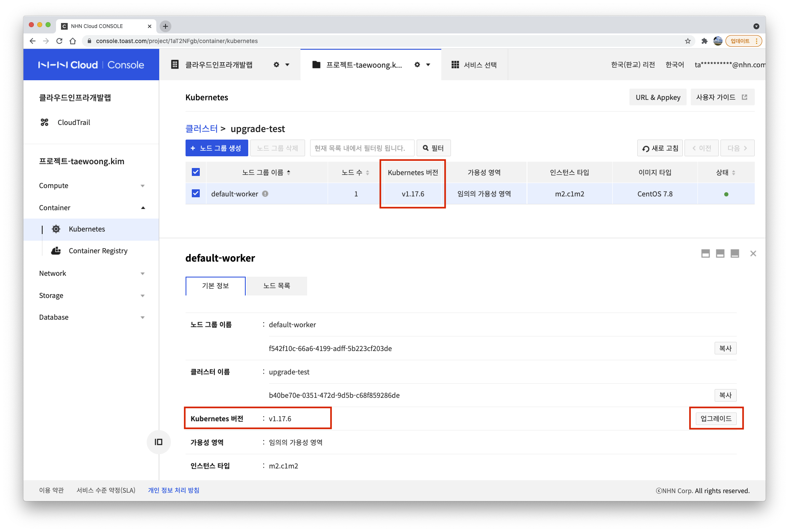789x532 pixels.
Task: Focus the node group filter input field
Action: pos(362,148)
